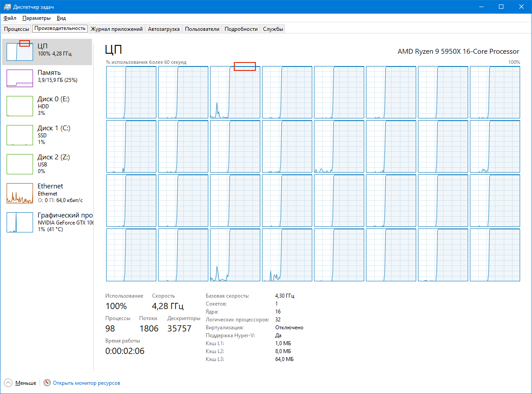
Task: Click the Кэш L2 8,0 МБ value
Action: [x=283, y=351]
